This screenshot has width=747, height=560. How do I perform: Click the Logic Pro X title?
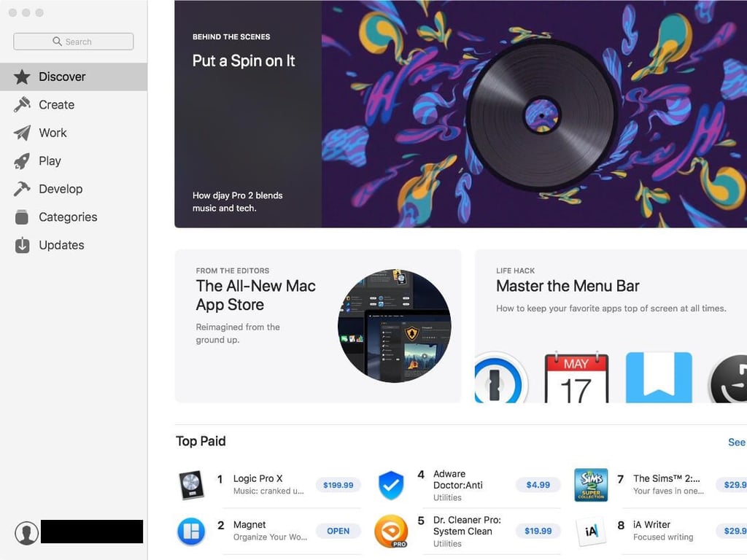click(258, 478)
